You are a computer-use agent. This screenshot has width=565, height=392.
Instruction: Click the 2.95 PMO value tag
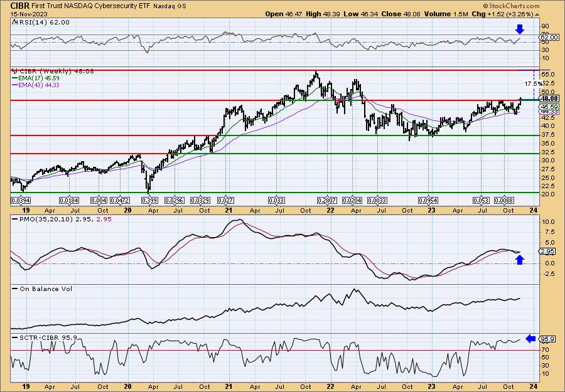coord(547,252)
